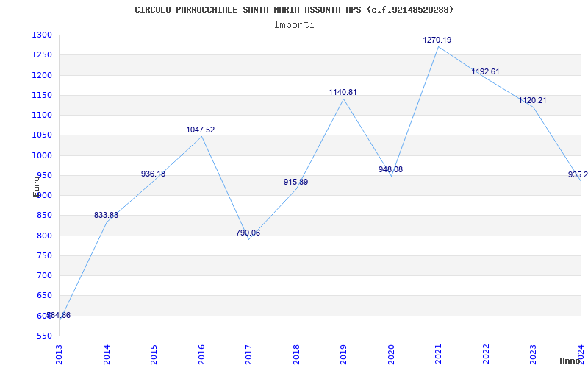The width and height of the screenshot is (588, 368).
Task: Select the 1192.61 data label
Action: pos(485,71)
